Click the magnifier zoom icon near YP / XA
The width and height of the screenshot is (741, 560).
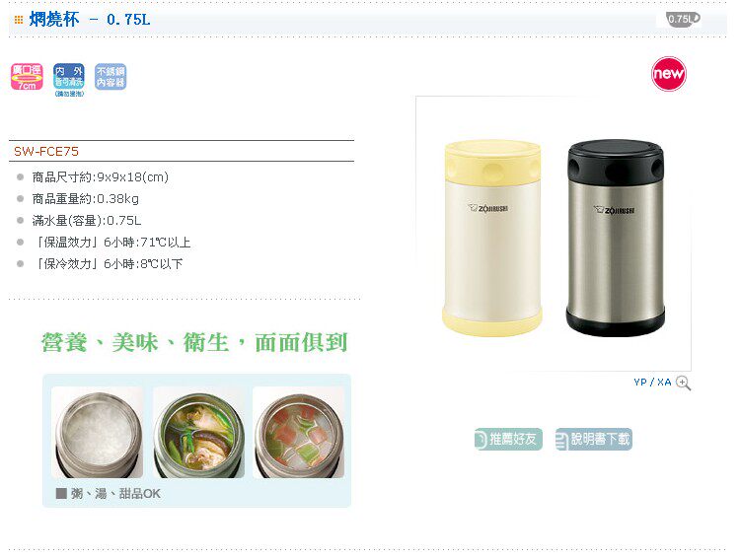pos(683,383)
